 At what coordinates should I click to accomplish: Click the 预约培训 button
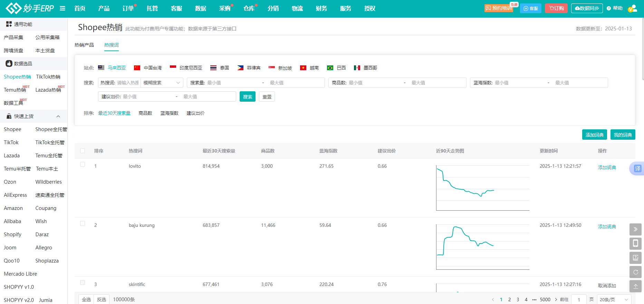[x=499, y=8]
